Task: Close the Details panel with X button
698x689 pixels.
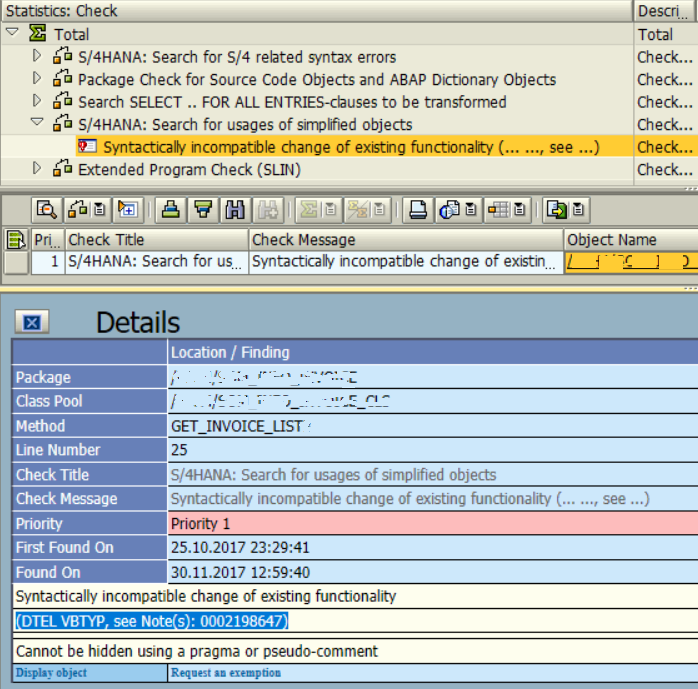Action: coord(32,322)
